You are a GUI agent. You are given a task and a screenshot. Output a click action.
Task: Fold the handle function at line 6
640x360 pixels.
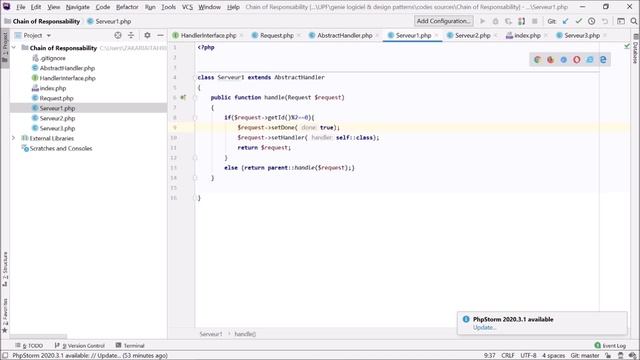195,98
